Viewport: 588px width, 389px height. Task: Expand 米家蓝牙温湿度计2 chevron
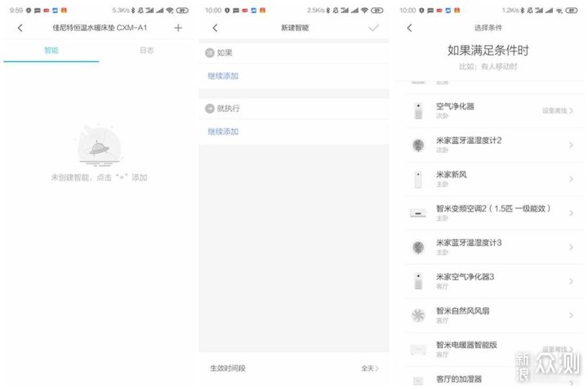click(571, 145)
